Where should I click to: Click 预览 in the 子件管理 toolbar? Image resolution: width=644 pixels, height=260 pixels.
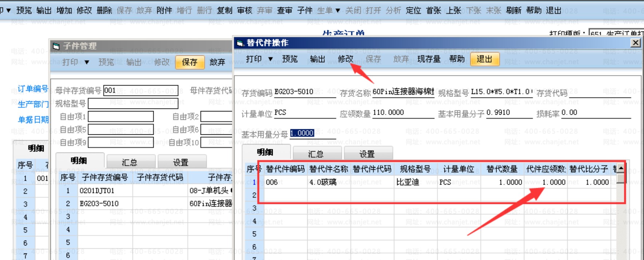(106, 62)
